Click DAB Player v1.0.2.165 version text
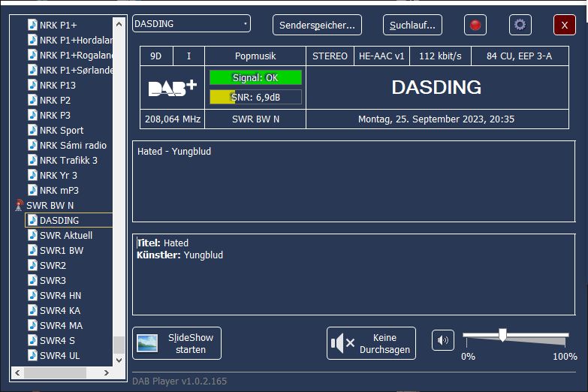This screenshot has height=392, width=588. tap(179, 381)
